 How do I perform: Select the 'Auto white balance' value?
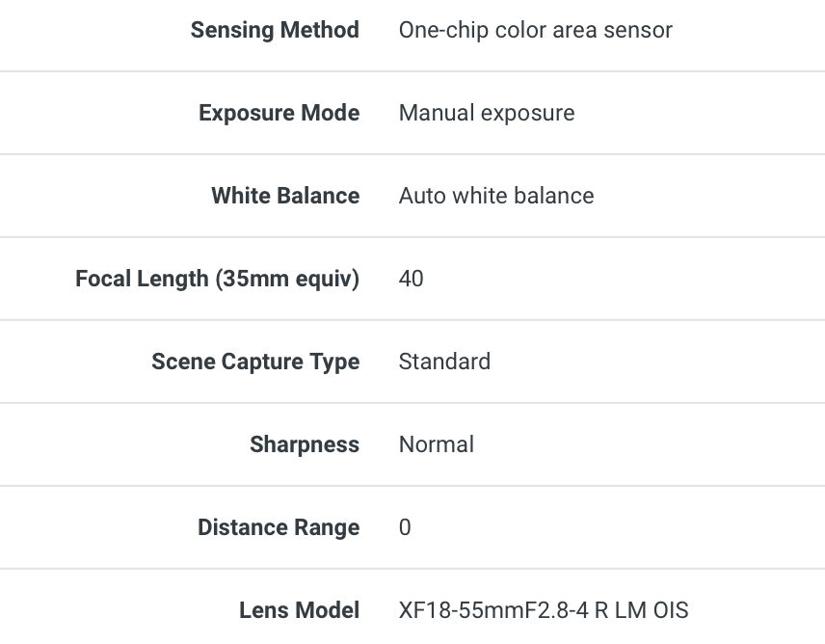pyautogui.click(x=495, y=196)
